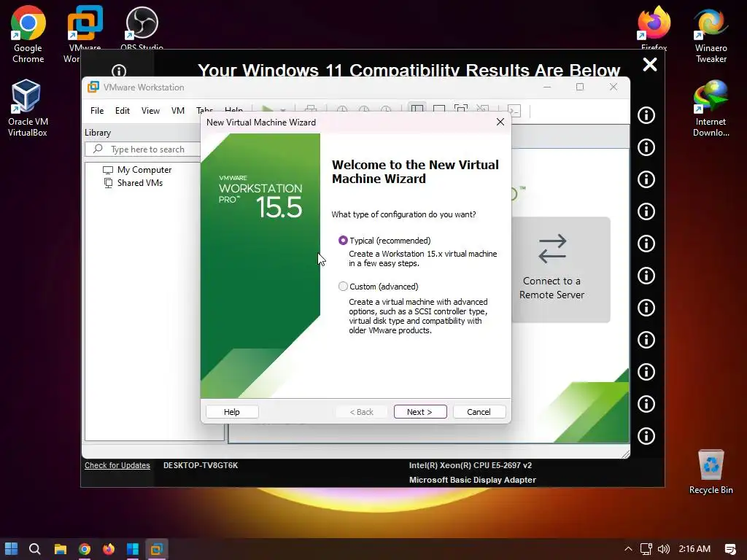Open Help in the wizard dialog
This screenshot has height=560, width=747.
tap(232, 412)
